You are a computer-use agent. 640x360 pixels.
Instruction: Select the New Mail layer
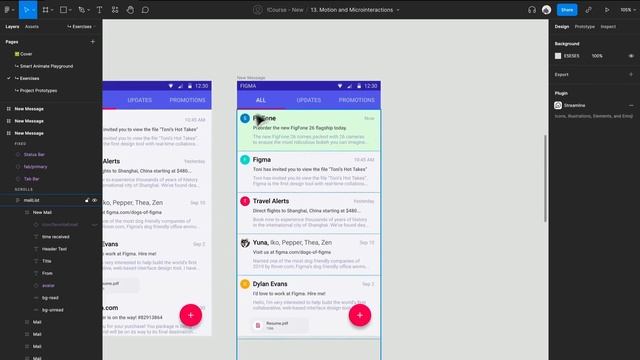pyautogui.click(x=42, y=213)
